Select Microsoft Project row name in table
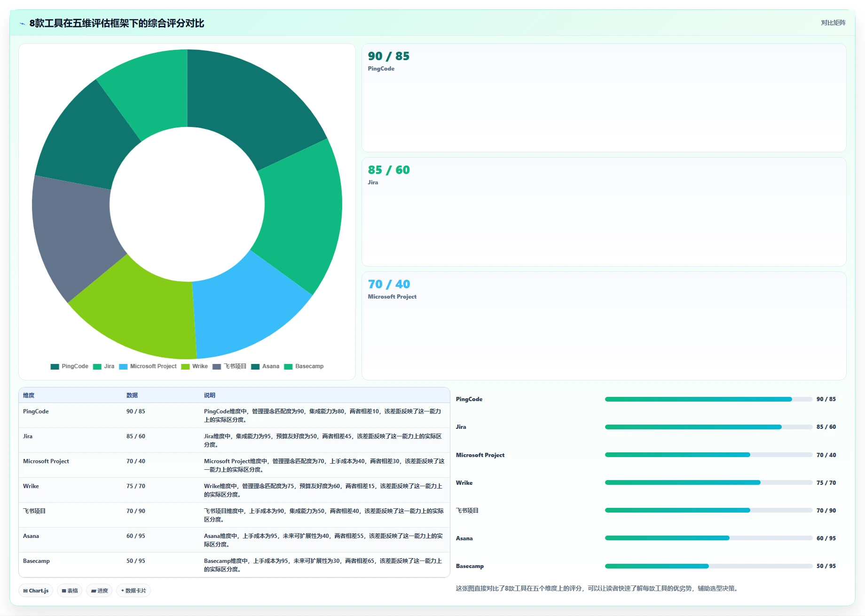 point(46,461)
